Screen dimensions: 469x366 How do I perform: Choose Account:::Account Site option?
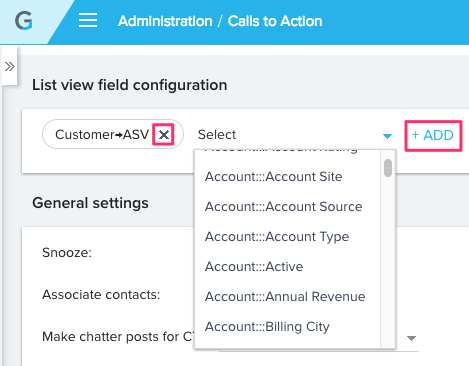pyautogui.click(x=274, y=176)
